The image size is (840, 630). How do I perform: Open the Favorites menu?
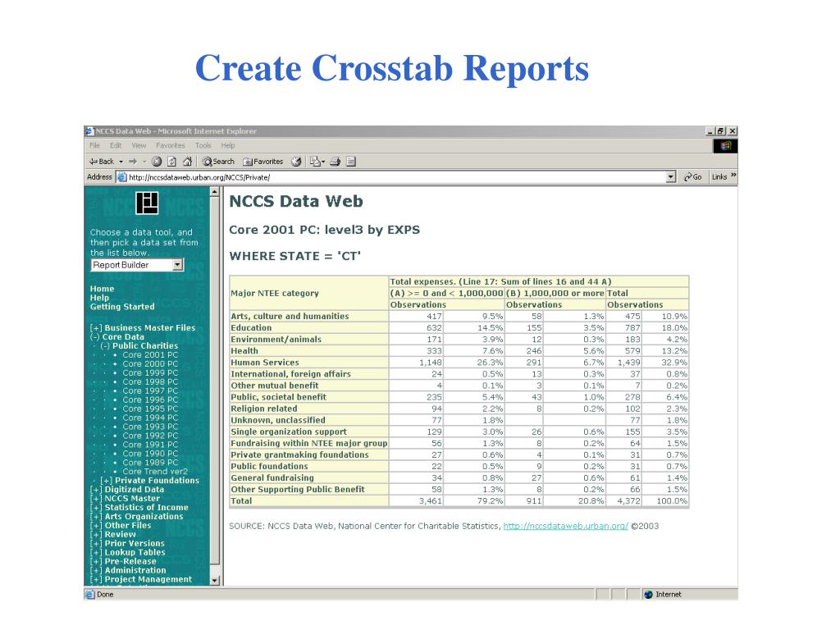[171, 145]
